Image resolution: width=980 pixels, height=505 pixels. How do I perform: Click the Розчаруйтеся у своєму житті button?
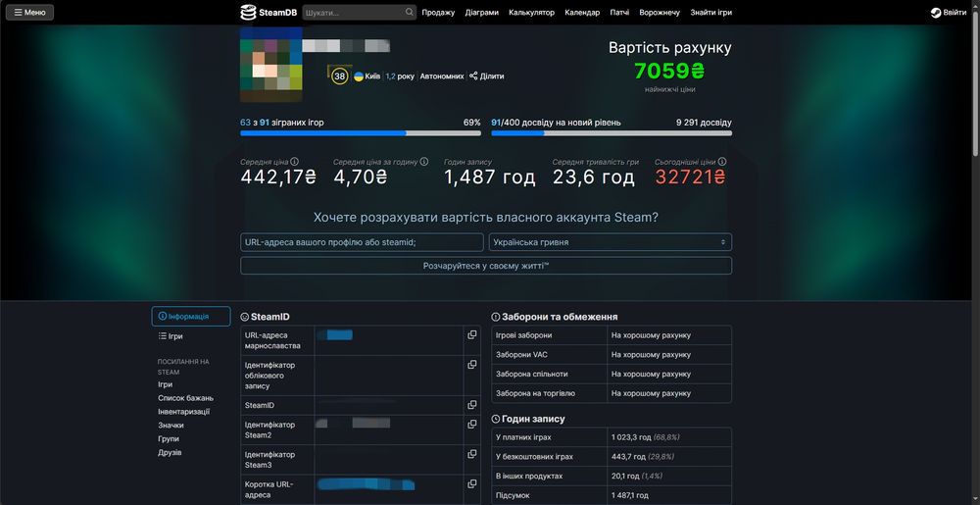[x=486, y=266]
